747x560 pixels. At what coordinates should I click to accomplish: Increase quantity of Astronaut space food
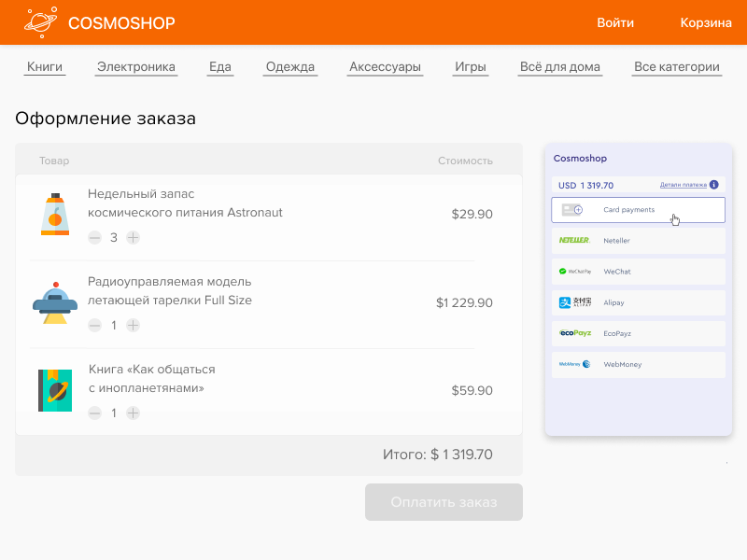pos(134,238)
